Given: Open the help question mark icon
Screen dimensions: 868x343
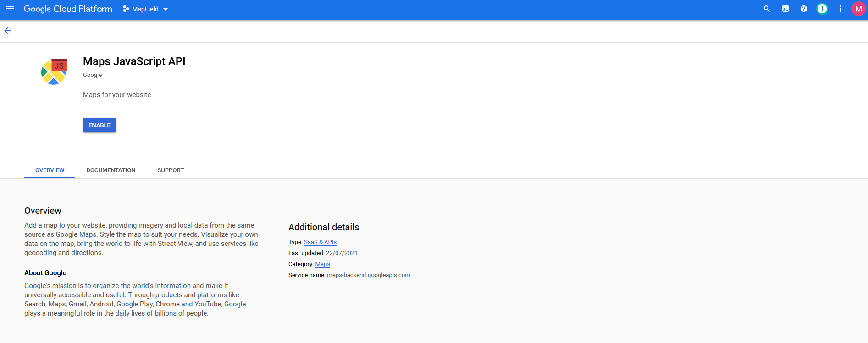Looking at the screenshot, I should [x=804, y=9].
